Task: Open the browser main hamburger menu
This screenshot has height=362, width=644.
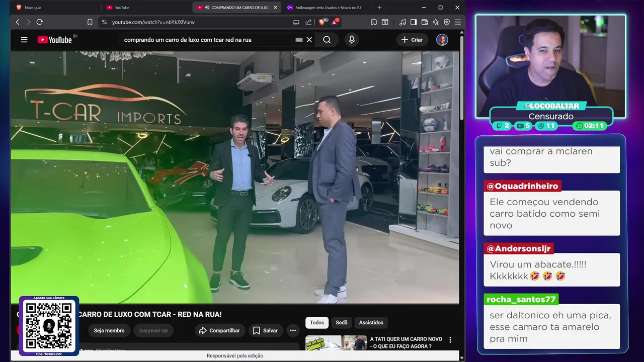Action: pos(458,22)
